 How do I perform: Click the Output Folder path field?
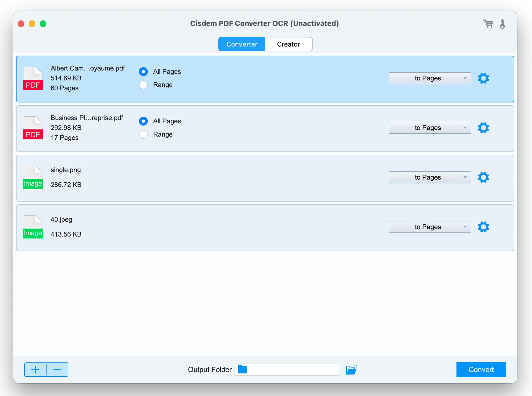pyautogui.click(x=287, y=369)
